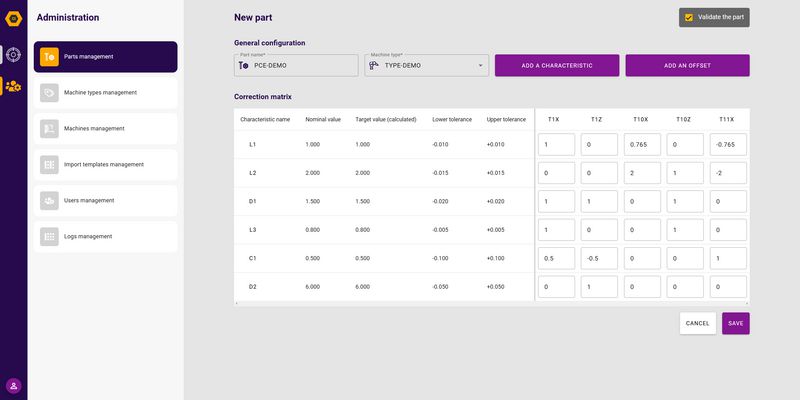800x400 pixels.
Task: Click the C1 row T1Z input with -0.5
Action: [599, 259]
